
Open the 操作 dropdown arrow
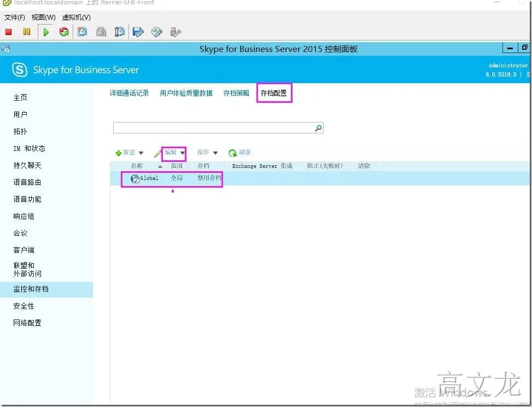point(215,153)
